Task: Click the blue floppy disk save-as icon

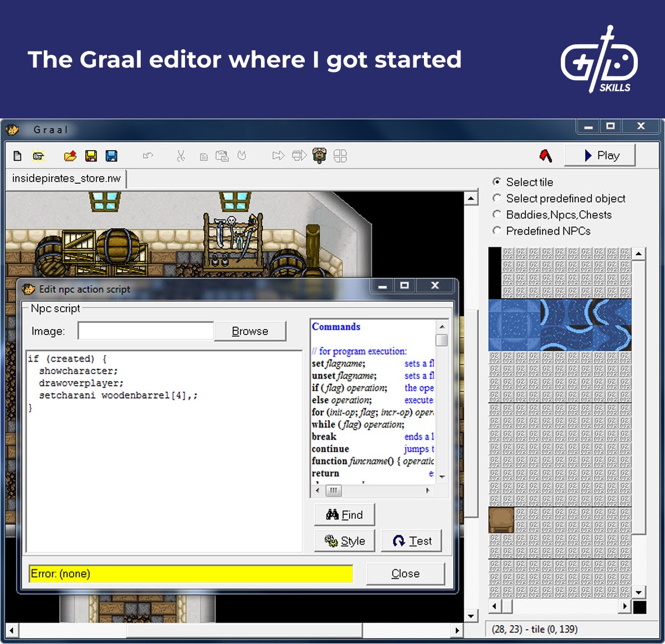Action: tap(111, 156)
